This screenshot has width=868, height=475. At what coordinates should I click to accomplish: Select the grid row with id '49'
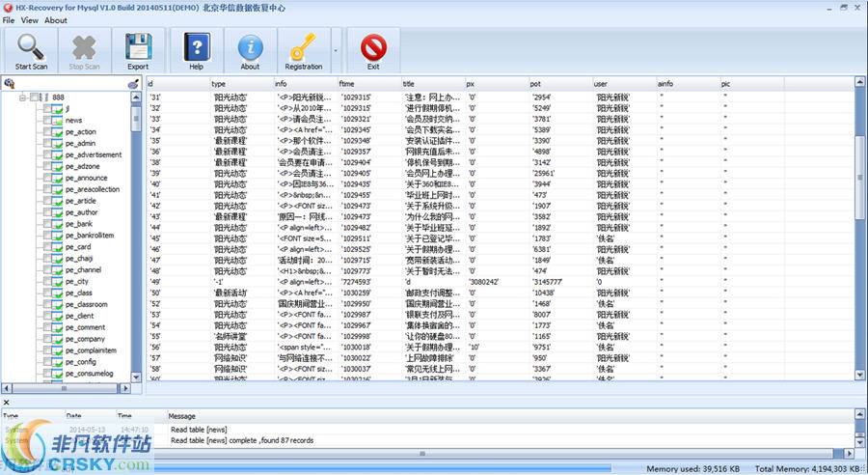coord(501,282)
